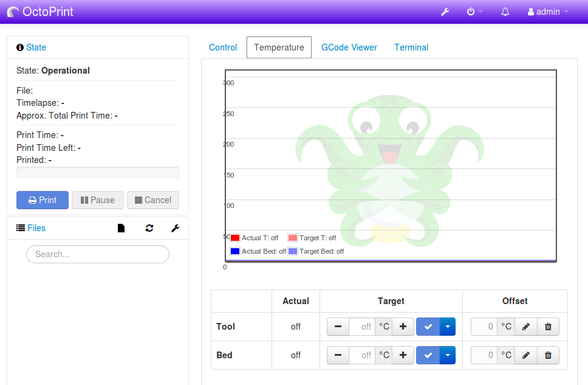Open the admin user menu
The height and width of the screenshot is (385, 588).
[547, 12]
